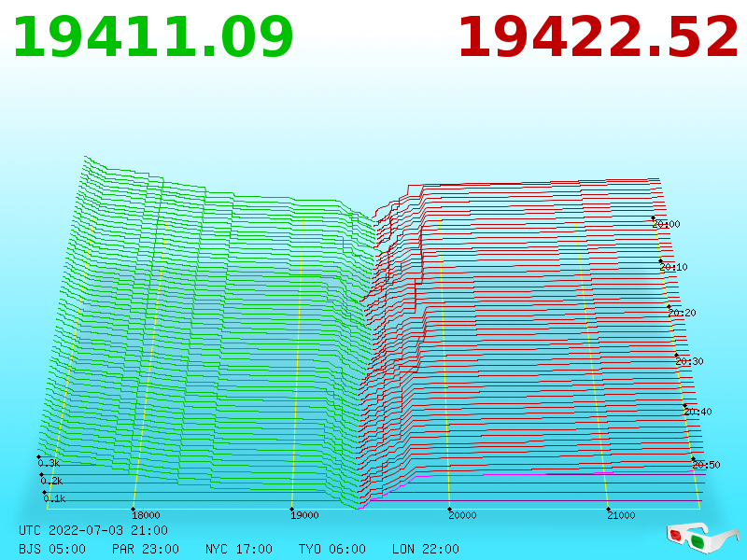747x560 pixels.
Task: Click the 19000 price axis label
Action: click(x=304, y=515)
